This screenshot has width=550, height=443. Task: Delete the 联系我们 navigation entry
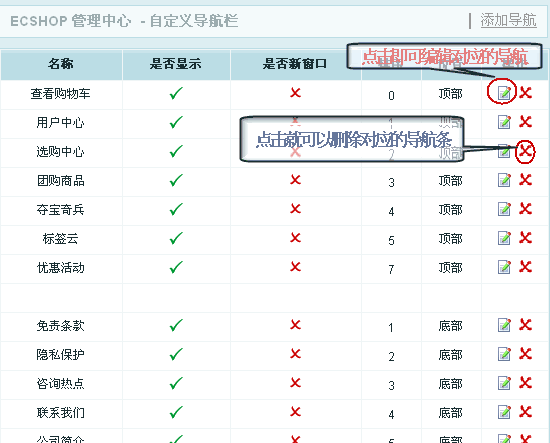(525, 412)
